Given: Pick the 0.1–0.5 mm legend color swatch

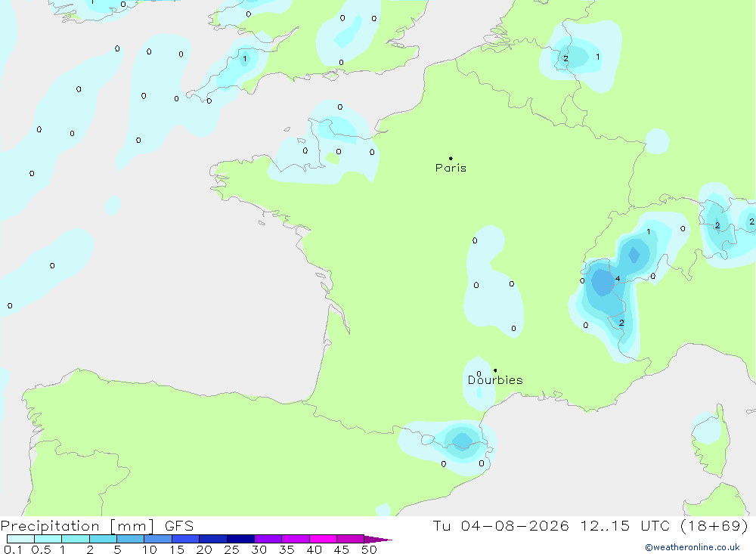Looking at the screenshot, I should click(x=20, y=539).
